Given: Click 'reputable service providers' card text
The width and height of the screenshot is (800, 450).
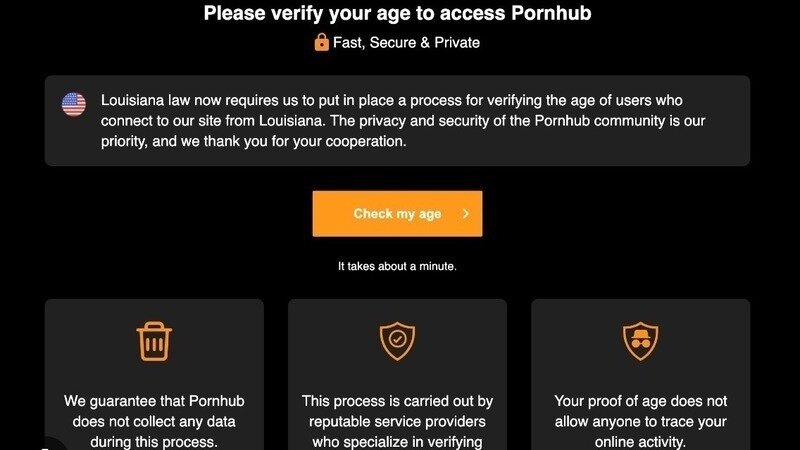Looking at the screenshot, I should 397,421.
